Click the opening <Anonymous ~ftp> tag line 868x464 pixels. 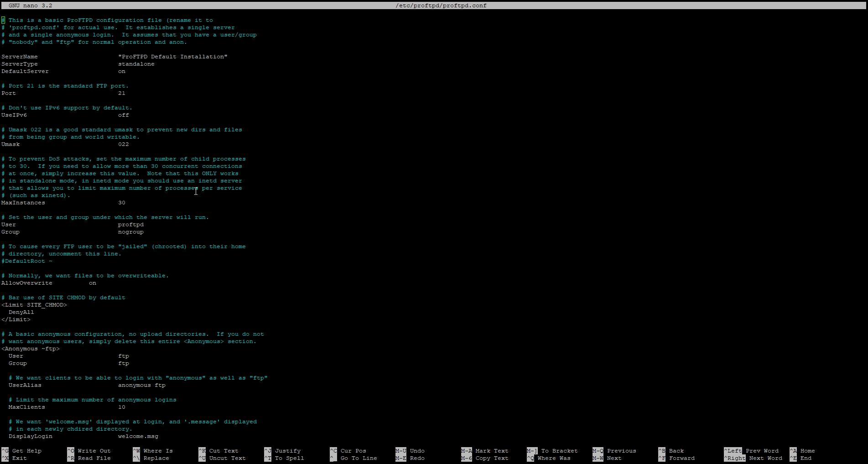(31, 349)
